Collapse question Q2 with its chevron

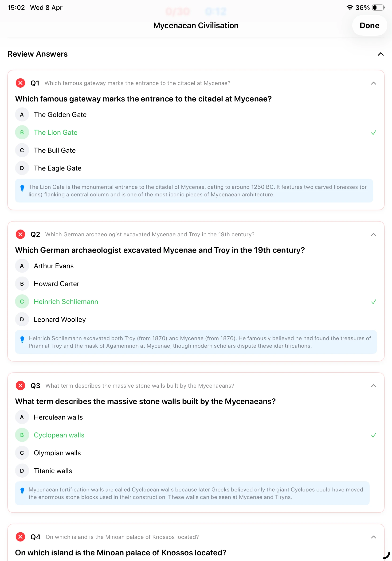(x=373, y=234)
